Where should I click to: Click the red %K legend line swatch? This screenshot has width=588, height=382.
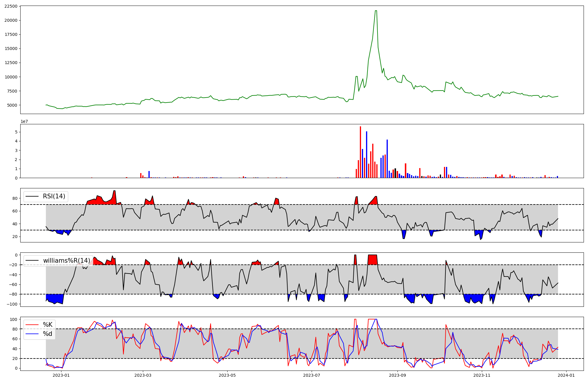click(x=32, y=325)
